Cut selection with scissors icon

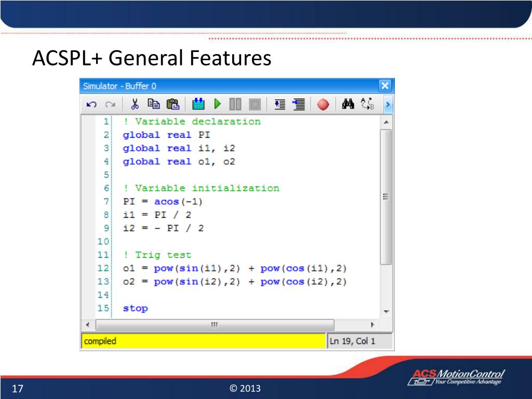[135, 104]
